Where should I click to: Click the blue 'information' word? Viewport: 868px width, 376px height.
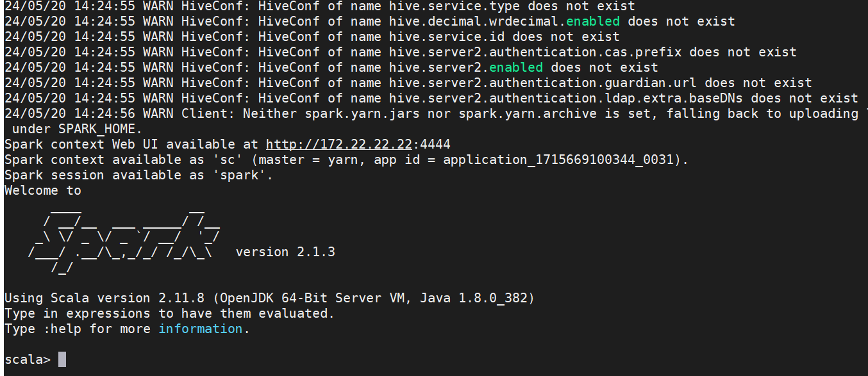point(201,329)
